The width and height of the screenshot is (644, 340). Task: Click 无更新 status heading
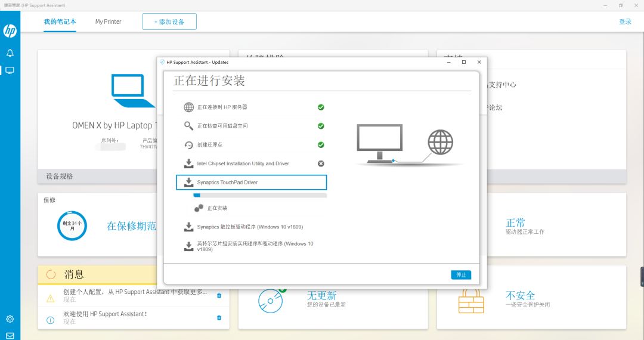click(321, 295)
